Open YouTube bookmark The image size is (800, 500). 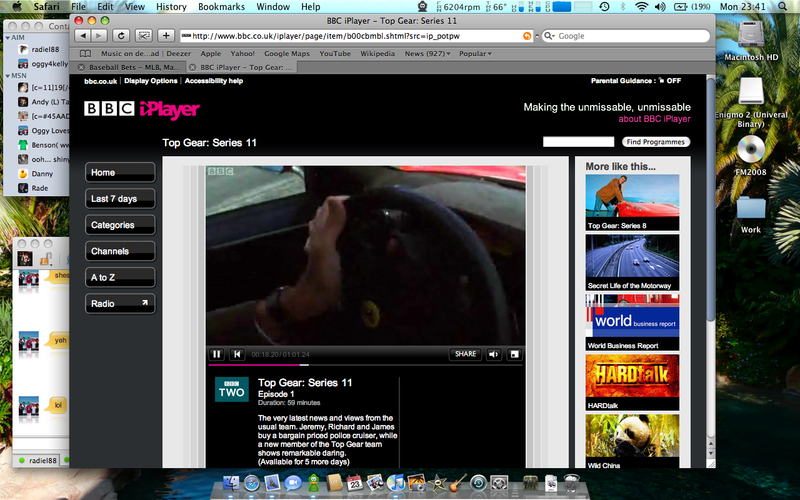(335, 54)
